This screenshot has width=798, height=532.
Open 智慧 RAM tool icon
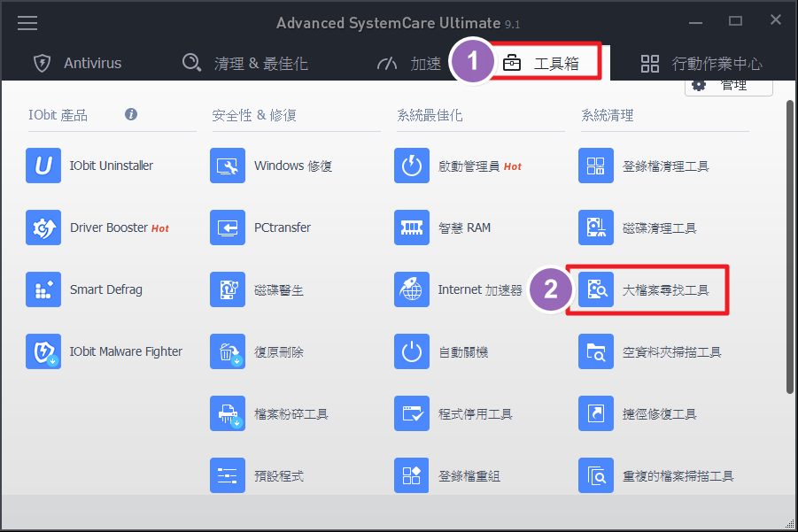pyautogui.click(x=412, y=228)
